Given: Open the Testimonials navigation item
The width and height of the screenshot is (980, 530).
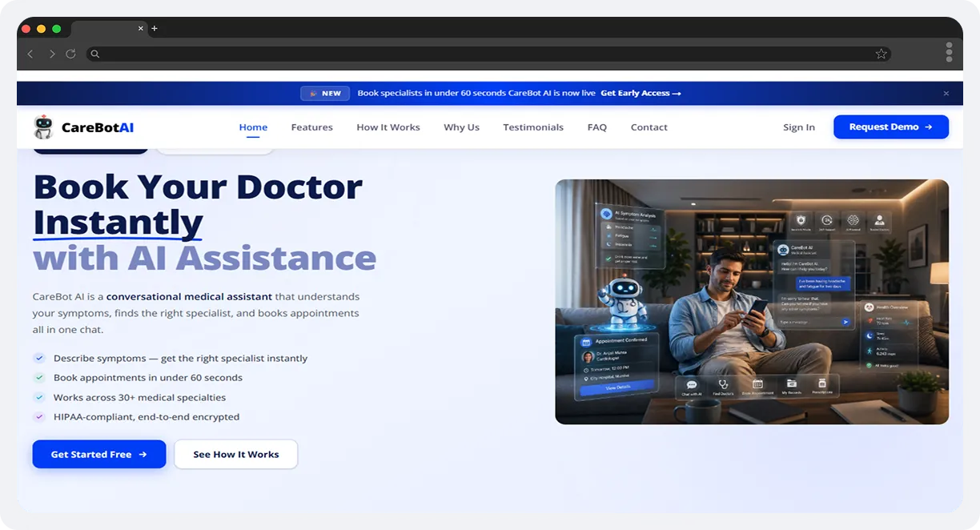Looking at the screenshot, I should click(533, 127).
